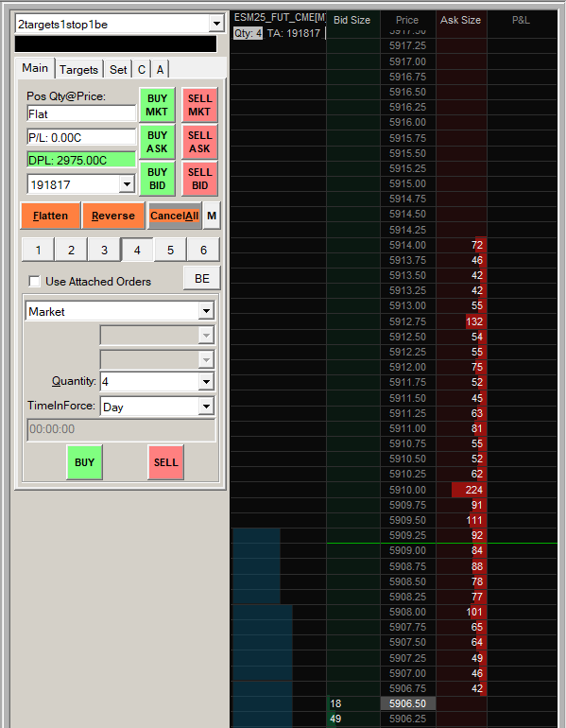The image size is (566, 728).
Task: Click the Pos Qty@Price Flat field
Action: (x=81, y=113)
